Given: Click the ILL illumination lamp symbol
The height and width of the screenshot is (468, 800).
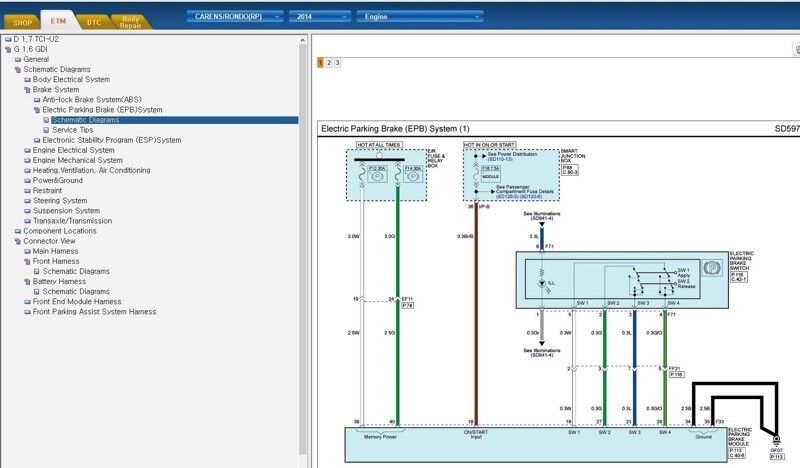Looking at the screenshot, I should click(541, 281).
